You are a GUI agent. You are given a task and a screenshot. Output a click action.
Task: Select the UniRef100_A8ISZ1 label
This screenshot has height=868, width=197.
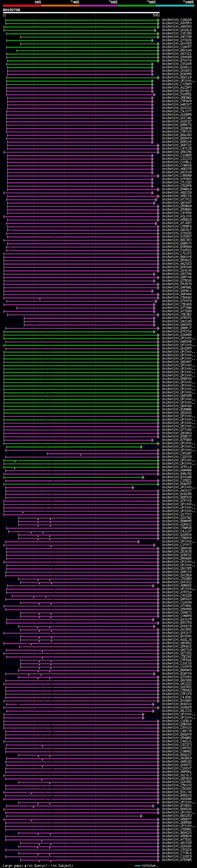click(x=177, y=54)
